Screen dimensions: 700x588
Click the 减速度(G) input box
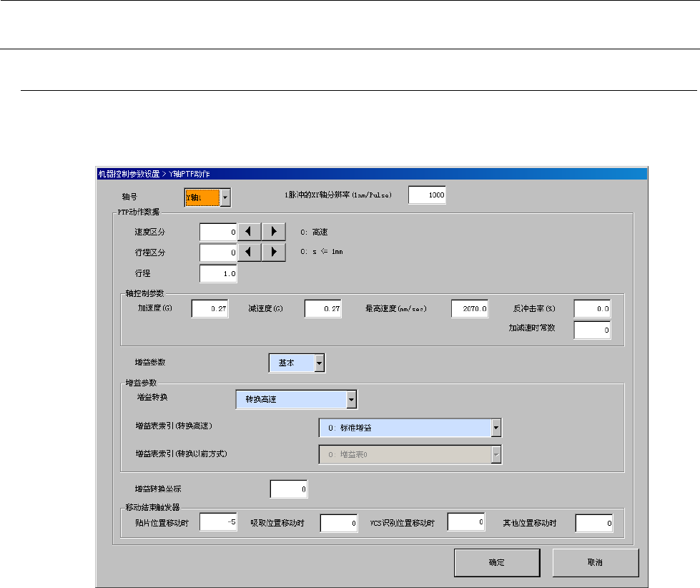click(x=323, y=308)
